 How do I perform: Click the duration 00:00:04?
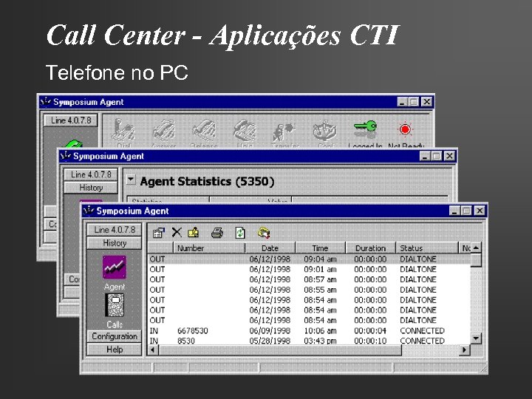click(x=370, y=331)
